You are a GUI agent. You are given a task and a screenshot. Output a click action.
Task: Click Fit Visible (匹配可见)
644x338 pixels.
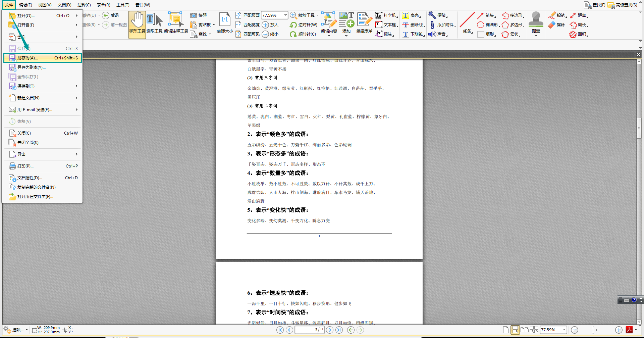click(248, 34)
